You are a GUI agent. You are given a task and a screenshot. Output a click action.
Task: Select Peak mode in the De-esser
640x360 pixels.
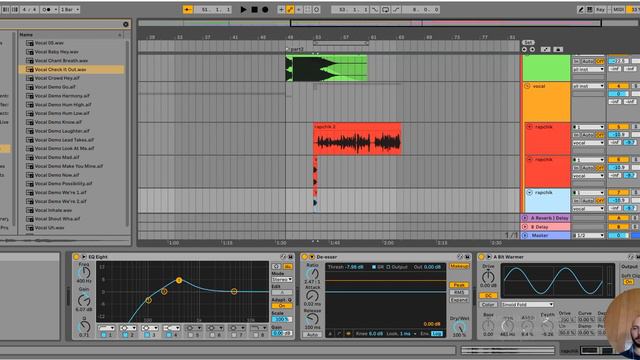coord(459,285)
